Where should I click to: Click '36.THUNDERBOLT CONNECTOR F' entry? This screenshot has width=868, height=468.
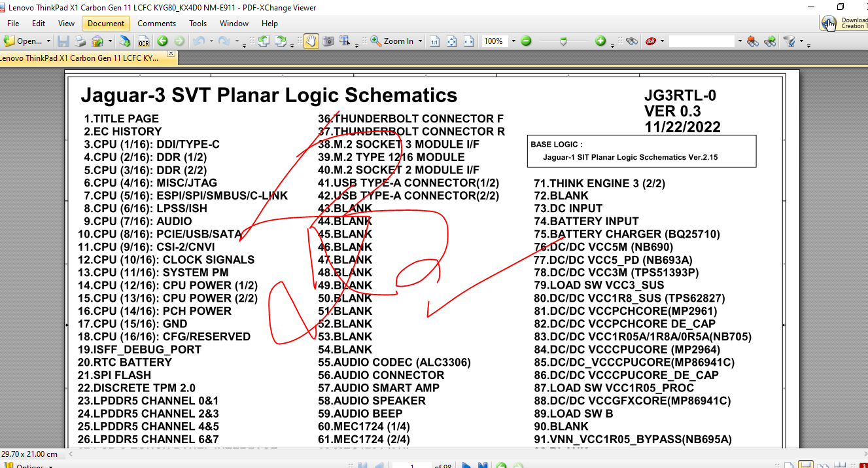(x=411, y=118)
